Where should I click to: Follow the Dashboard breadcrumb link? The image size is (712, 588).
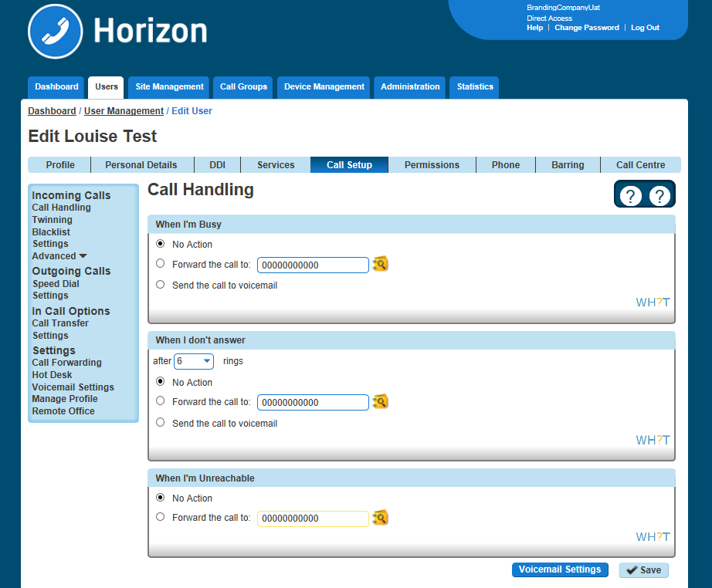point(52,111)
